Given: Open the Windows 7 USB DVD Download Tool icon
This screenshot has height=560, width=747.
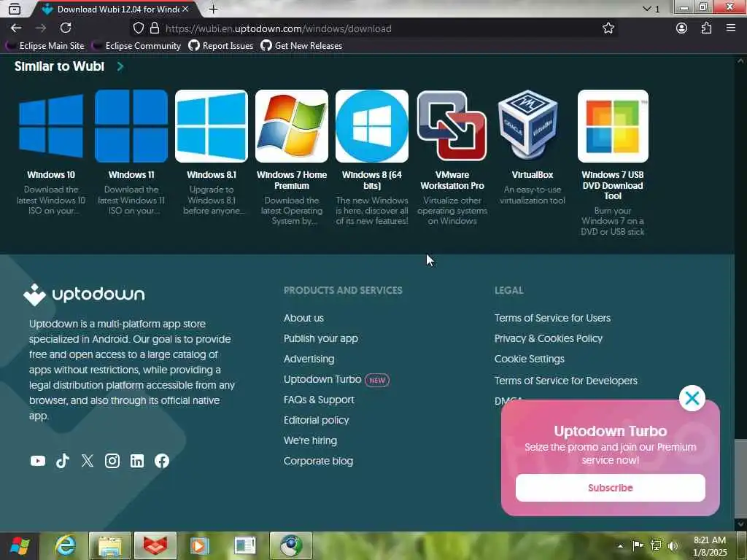Looking at the screenshot, I should click(613, 126).
